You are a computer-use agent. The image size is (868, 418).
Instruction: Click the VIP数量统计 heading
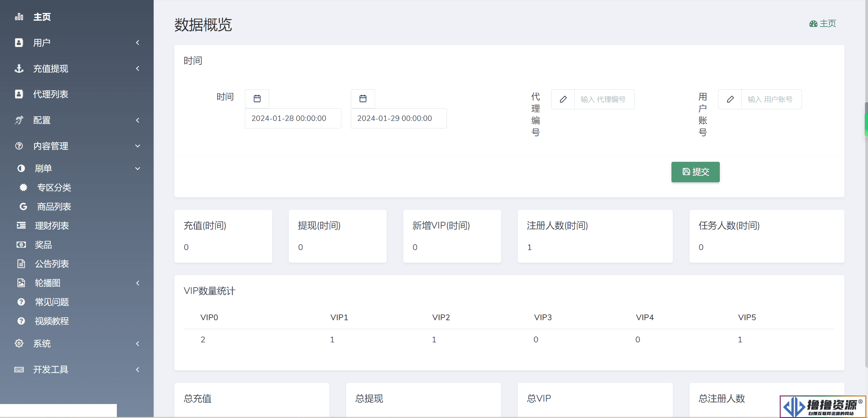(x=210, y=291)
